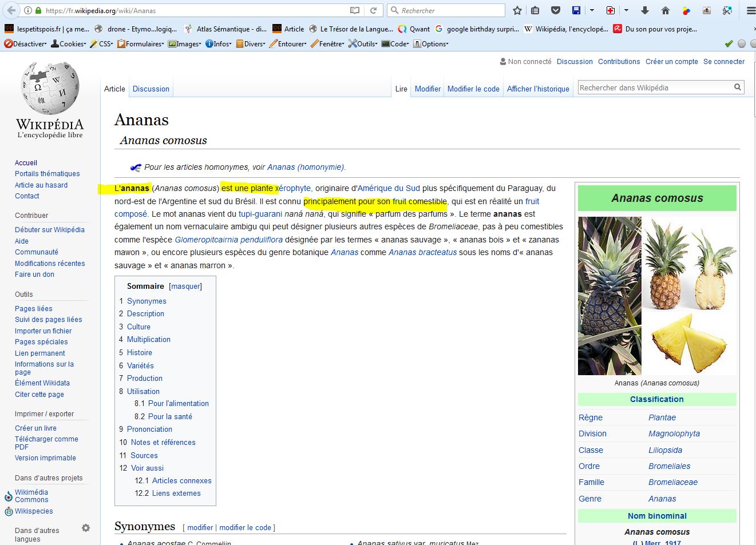
Task: Click the colored circles toolbar icon
Action: point(686,10)
